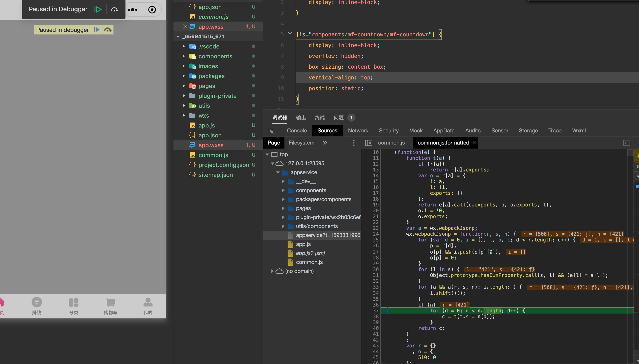Expand the plugin-private folder
The height and width of the screenshot is (364, 639).
pyautogui.click(x=184, y=96)
